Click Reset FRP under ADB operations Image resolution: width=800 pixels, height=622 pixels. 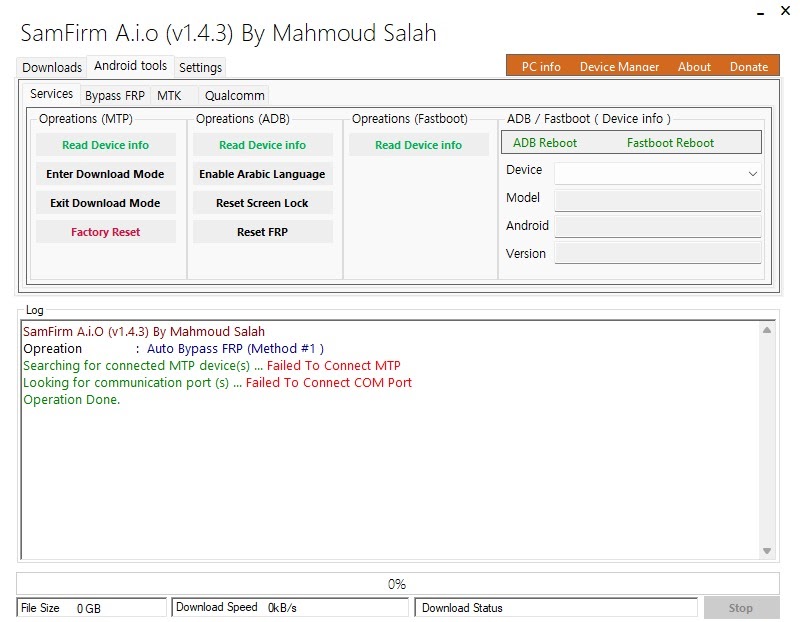(262, 231)
